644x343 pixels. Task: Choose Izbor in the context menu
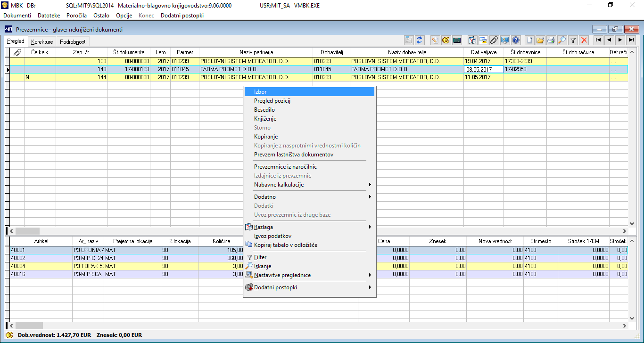coord(310,91)
